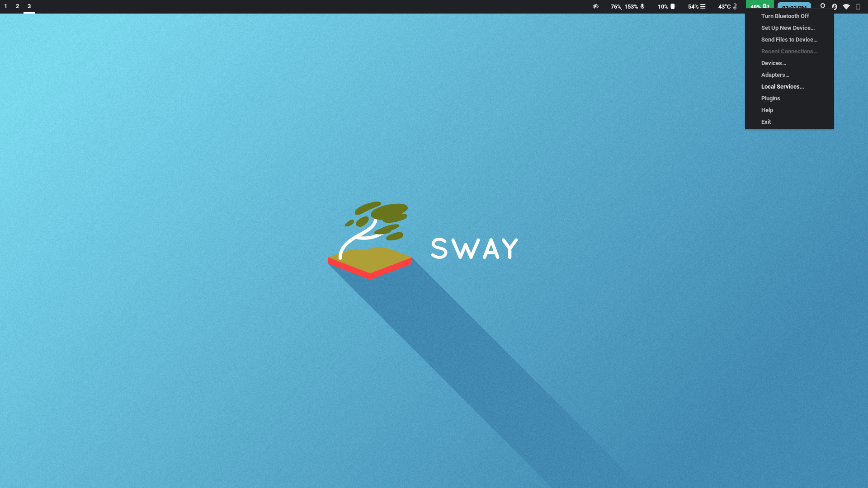
Task: Select Set Up New Device
Action: tap(788, 28)
